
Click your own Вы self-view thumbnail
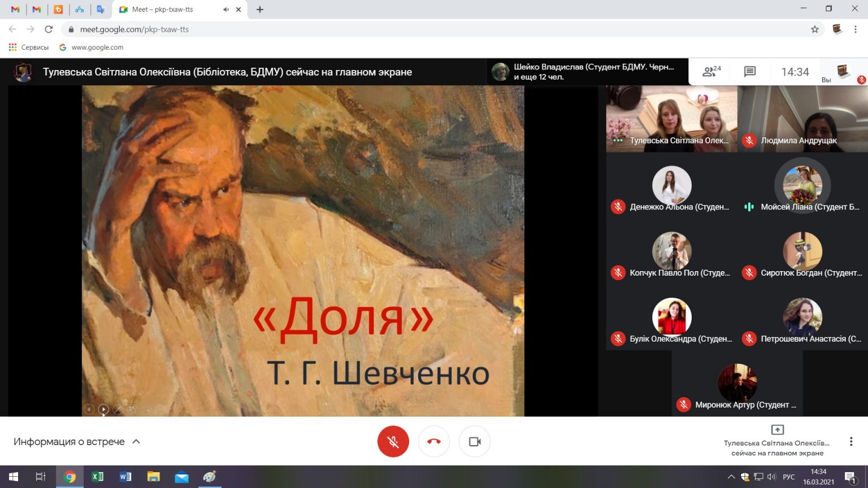pos(843,72)
